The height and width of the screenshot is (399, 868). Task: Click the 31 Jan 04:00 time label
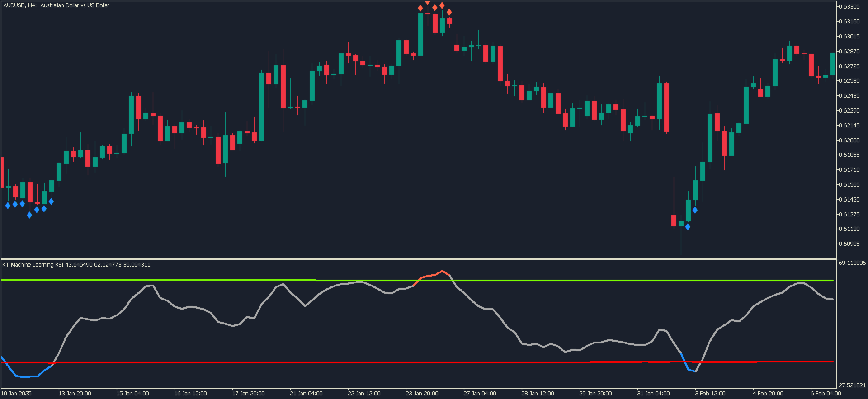tap(654, 394)
